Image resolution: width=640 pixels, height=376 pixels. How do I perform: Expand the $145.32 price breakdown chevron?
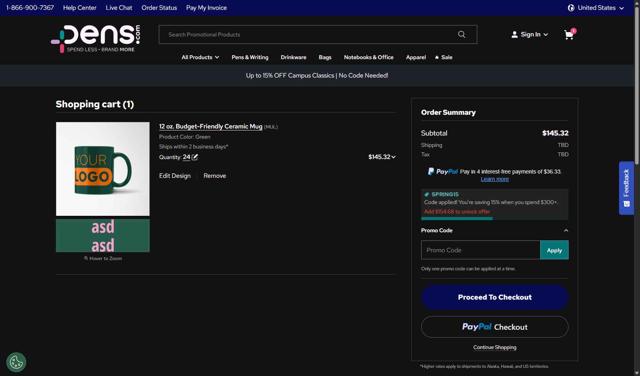pos(393,157)
